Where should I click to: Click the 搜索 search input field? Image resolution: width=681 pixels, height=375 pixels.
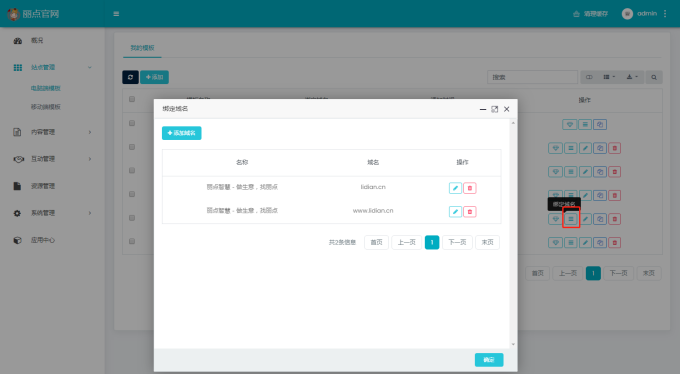pos(532,77)
